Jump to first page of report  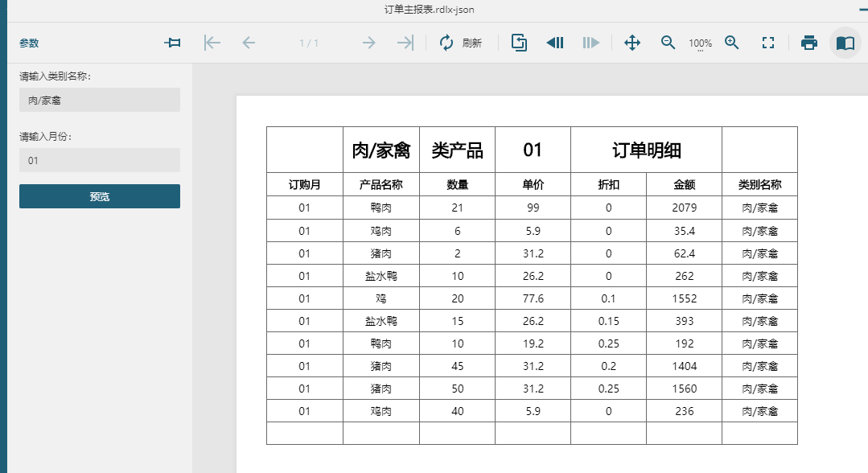coord(212,43)
